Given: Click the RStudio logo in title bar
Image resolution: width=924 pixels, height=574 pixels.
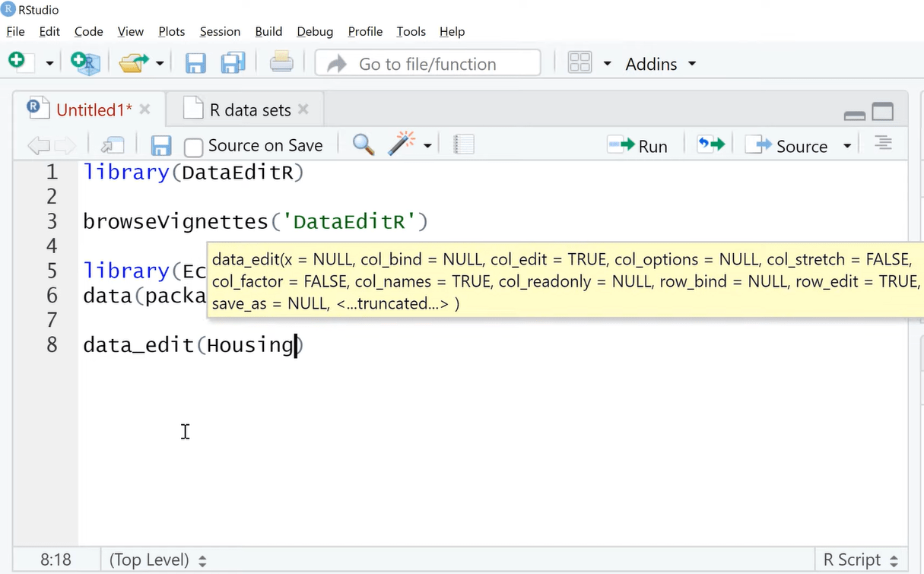Looking at the screenshot, I should point(8,10).
